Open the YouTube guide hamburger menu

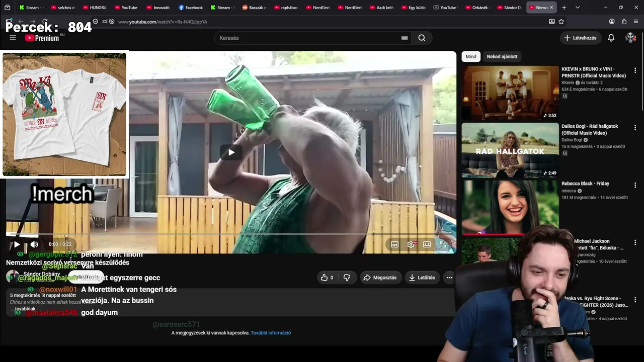(13, 38)
